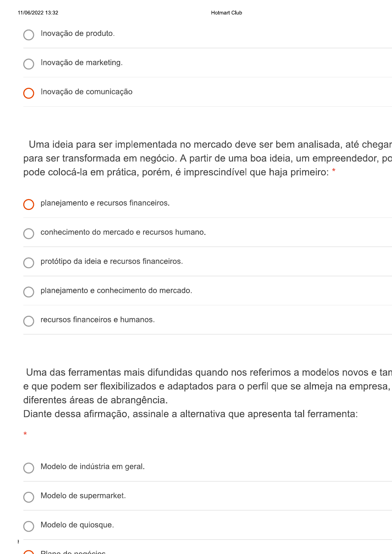Image resolution: width=392 pixels, height=554 pixels.
Task: Select 'Modelo de indústria em geral' option
Action: tap(29, 468)
